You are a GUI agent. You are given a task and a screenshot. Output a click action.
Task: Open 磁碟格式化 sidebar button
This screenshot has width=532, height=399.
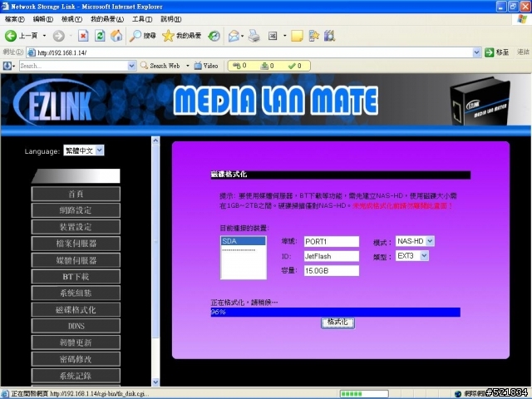76,309
